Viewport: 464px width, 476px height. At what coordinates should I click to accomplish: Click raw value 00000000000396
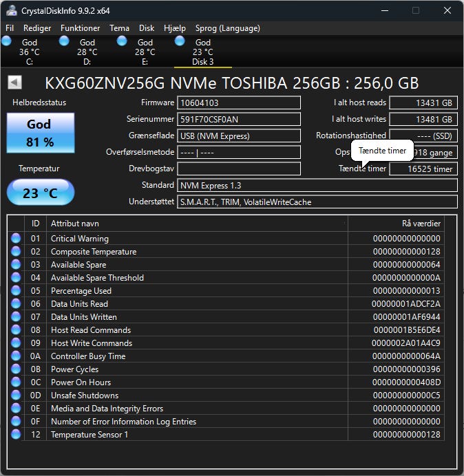(x=407, y=369)
